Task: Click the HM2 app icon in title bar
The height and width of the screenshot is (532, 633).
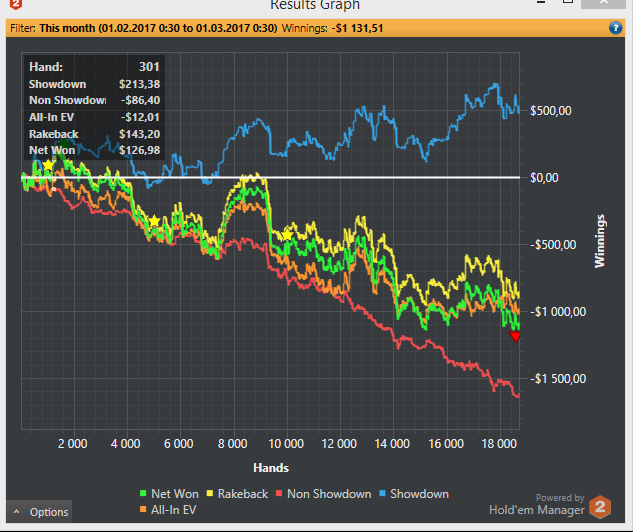Action: [x=16, y=4]
